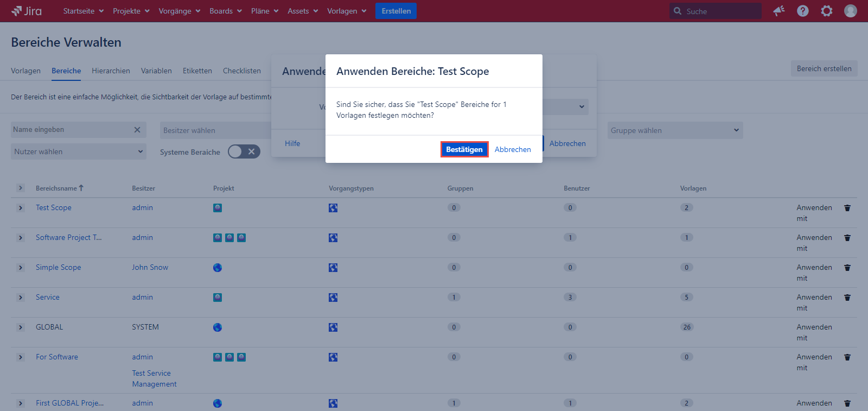Viewport: 868px width, 411px height.
Task: Confirm with the Bestätigen button
Action: [464, 149]
